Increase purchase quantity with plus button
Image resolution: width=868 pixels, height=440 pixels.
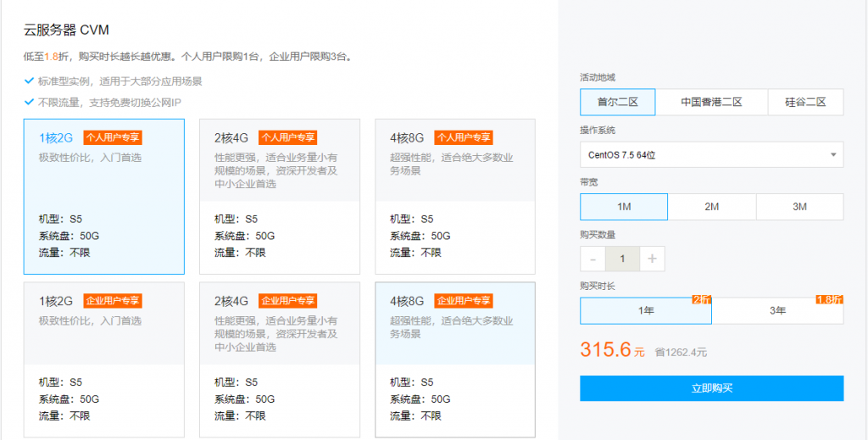coord(652,259)
